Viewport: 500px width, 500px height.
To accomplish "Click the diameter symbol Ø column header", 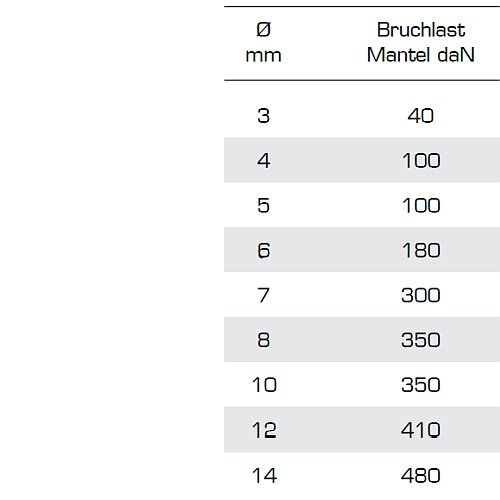I will click(263, 43).
